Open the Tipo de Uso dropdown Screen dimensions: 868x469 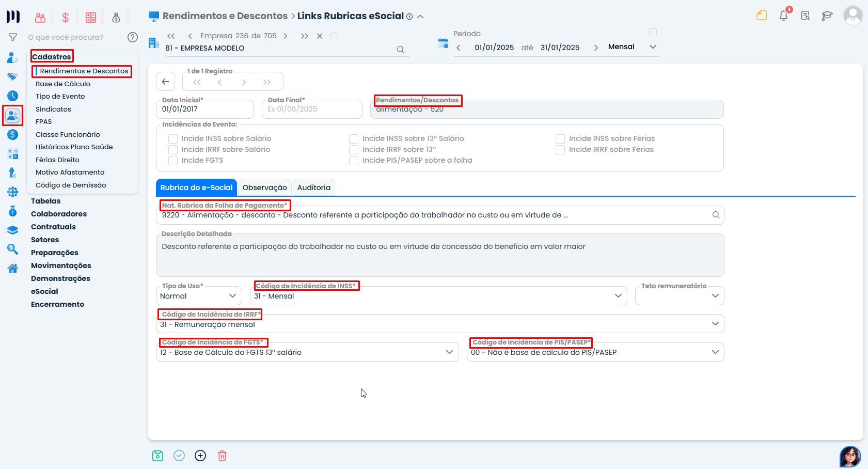[x=199, y=296]
